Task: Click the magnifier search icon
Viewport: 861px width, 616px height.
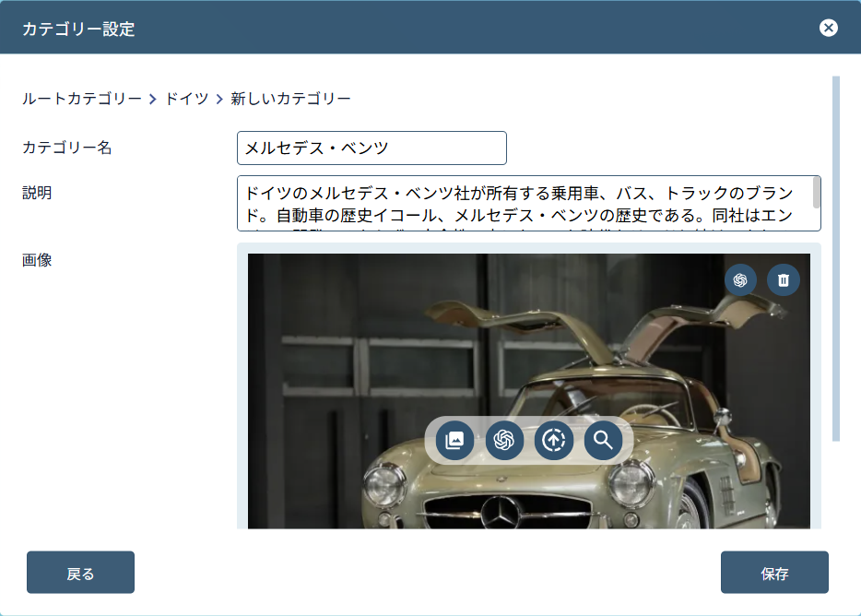Action: tap(603, 440)
